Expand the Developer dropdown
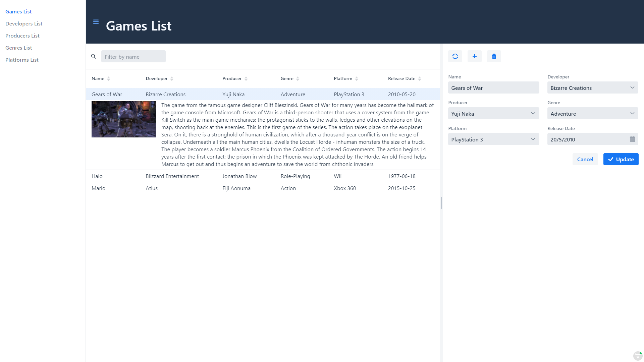644x362 pixels. click(632, 87)
